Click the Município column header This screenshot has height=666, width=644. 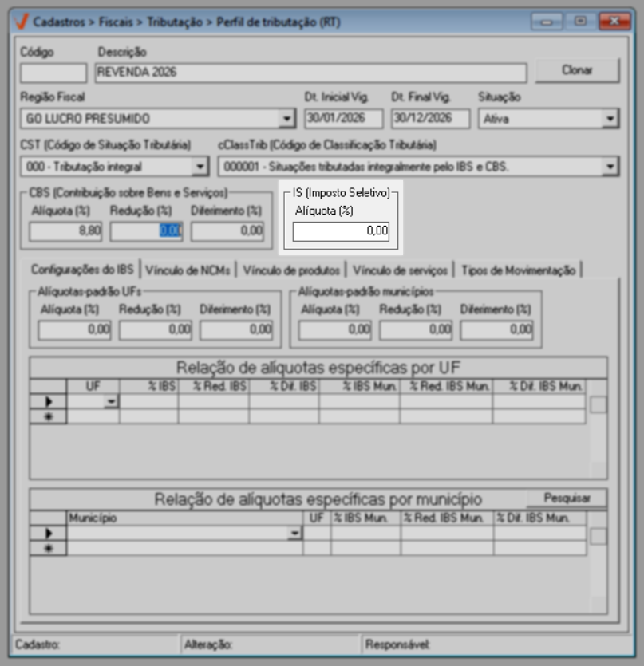(x=185, y=518)
